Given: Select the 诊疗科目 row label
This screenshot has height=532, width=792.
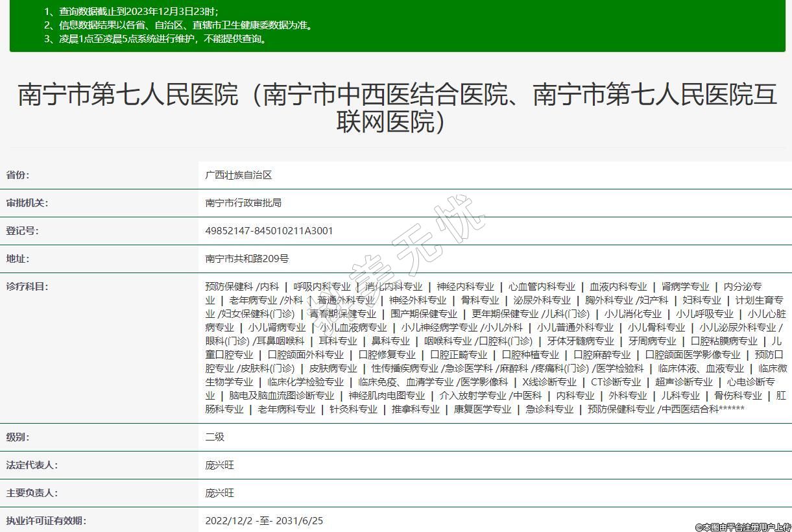Looking at the screenshot, I should click(x=27, y=287).
